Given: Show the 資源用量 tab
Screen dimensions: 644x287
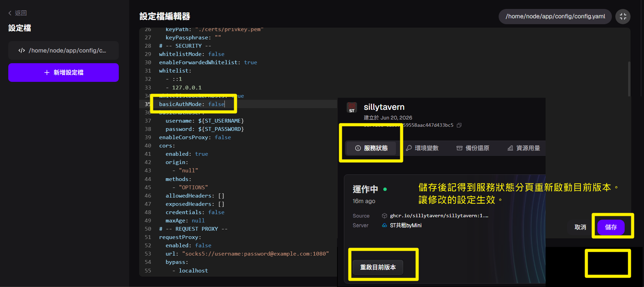Looking at the screenshot, I should (x=523, y=148).
